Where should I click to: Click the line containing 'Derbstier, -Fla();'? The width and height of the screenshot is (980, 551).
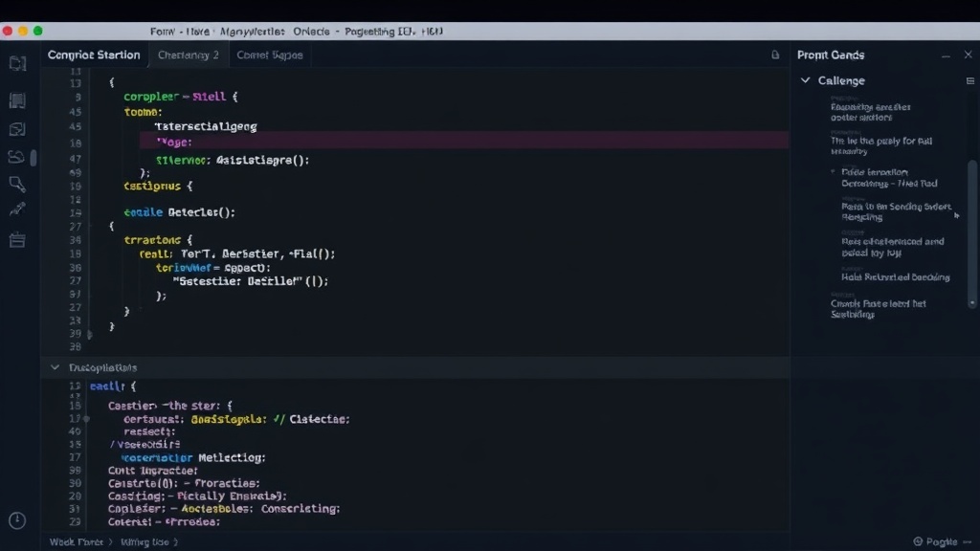(x=237, y=254)
